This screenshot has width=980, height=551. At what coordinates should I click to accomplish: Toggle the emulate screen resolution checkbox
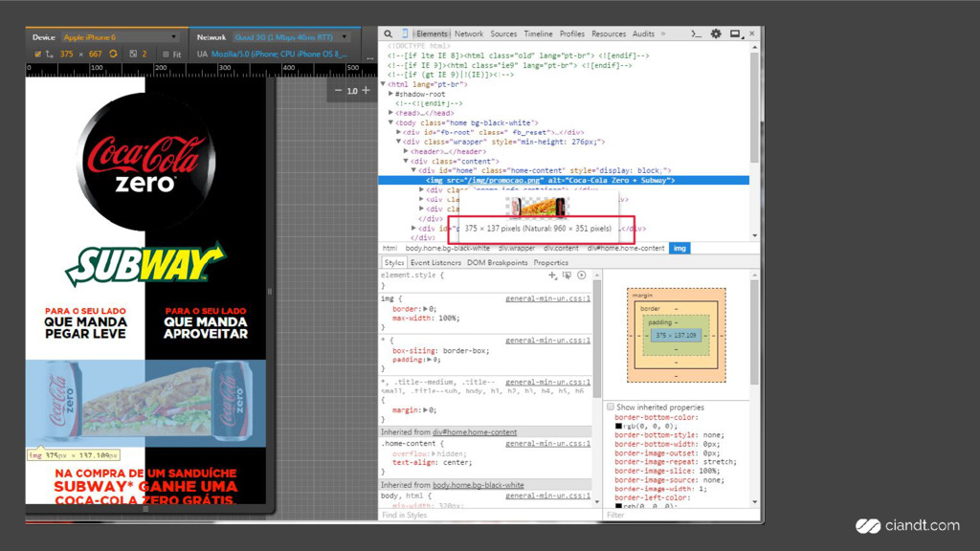[37, 55]
